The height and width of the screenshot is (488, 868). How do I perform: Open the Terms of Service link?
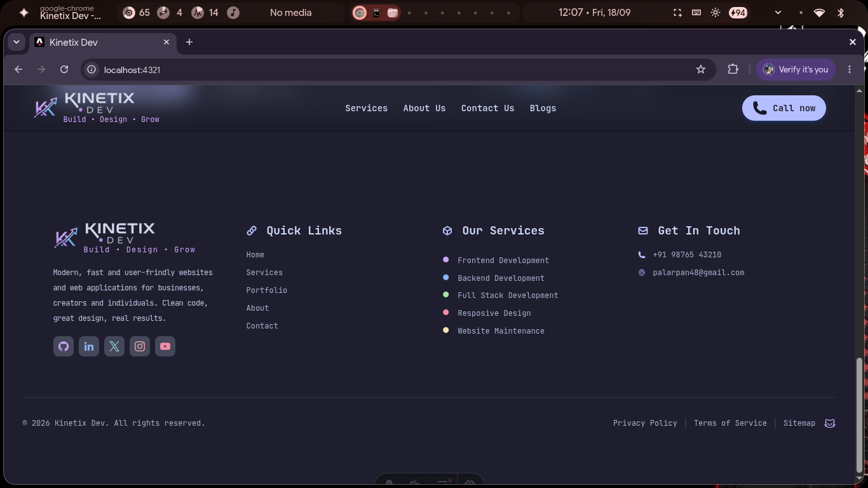coord(730,423)
